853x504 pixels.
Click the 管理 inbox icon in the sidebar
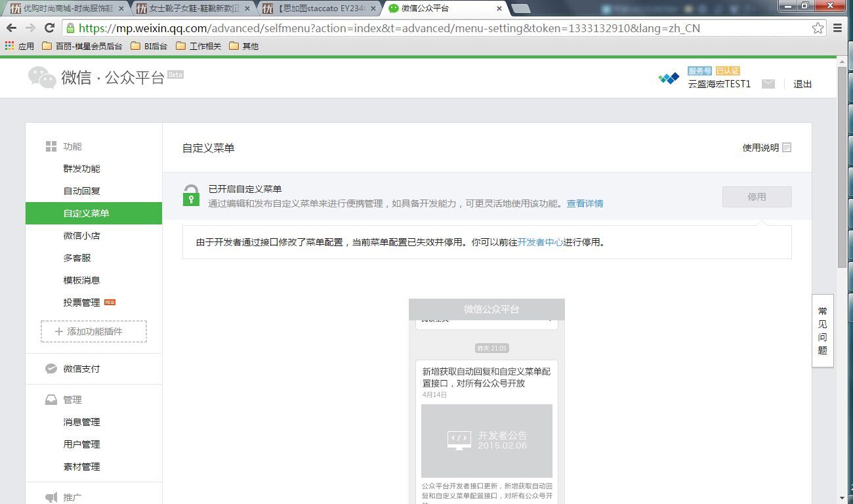(x=51, y=400)
